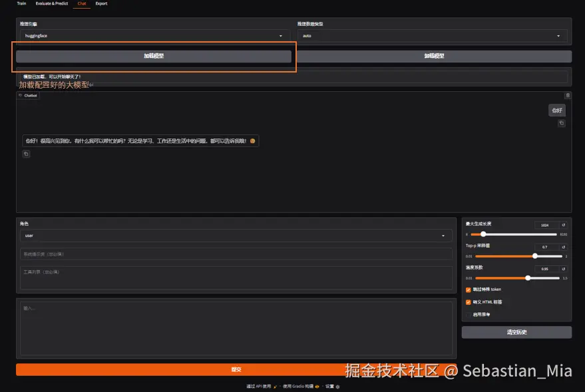Click the user message bubble 你好
585x392 pixels.
click(556, 110)
